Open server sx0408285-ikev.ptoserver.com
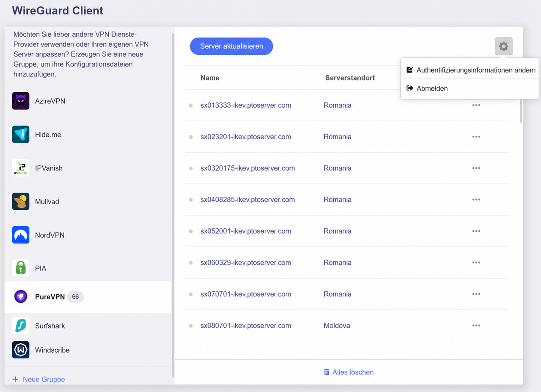The image size is (541, 392). 248,199
